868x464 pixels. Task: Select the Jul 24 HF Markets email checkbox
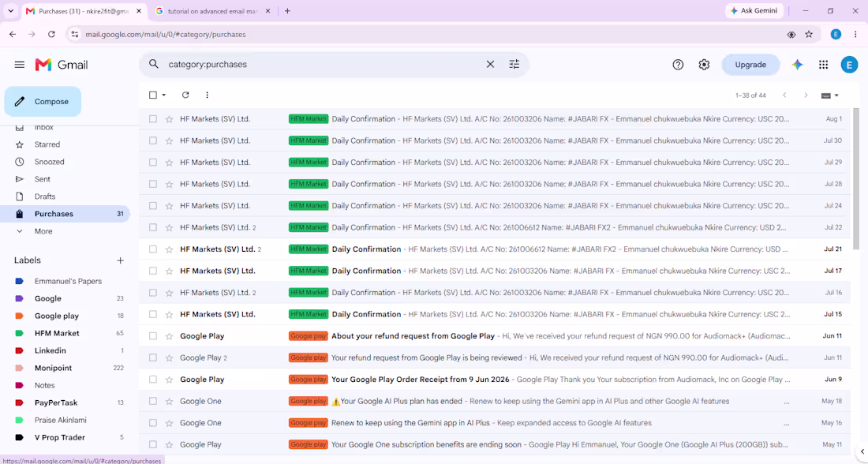click(153, 206)
